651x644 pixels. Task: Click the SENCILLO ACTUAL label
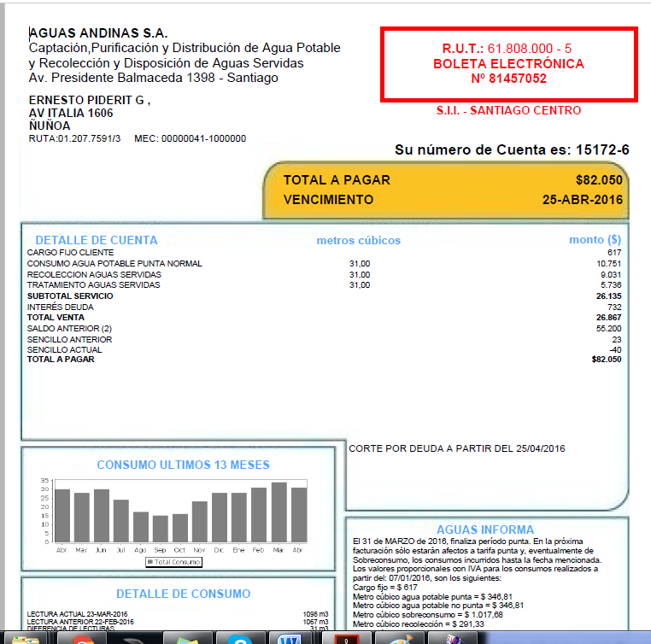tap(64, 350)
